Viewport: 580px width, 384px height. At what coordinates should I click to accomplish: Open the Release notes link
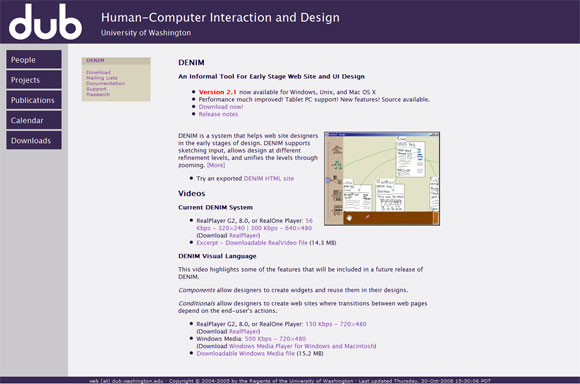[x=218, y=114]
